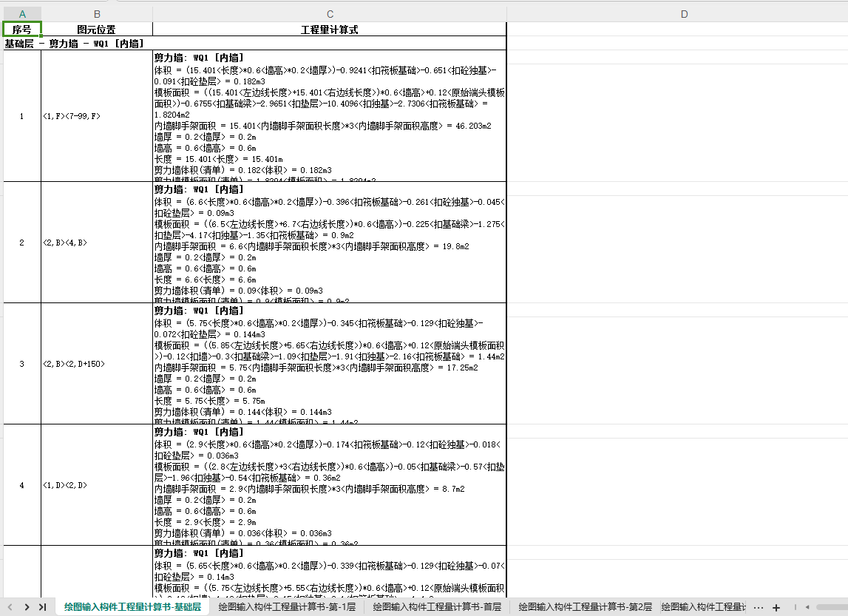Click the formula cell containing 15.401<长度>
Screen dimensions: 848x616
point(330,116)
